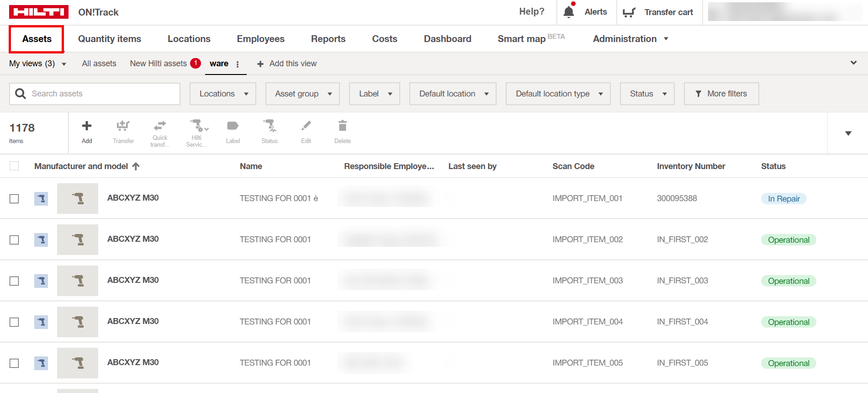Image resolution: width=868 pixels, height=393 pixels.
Task: Open Alerts bell icon
Action: 569,12
